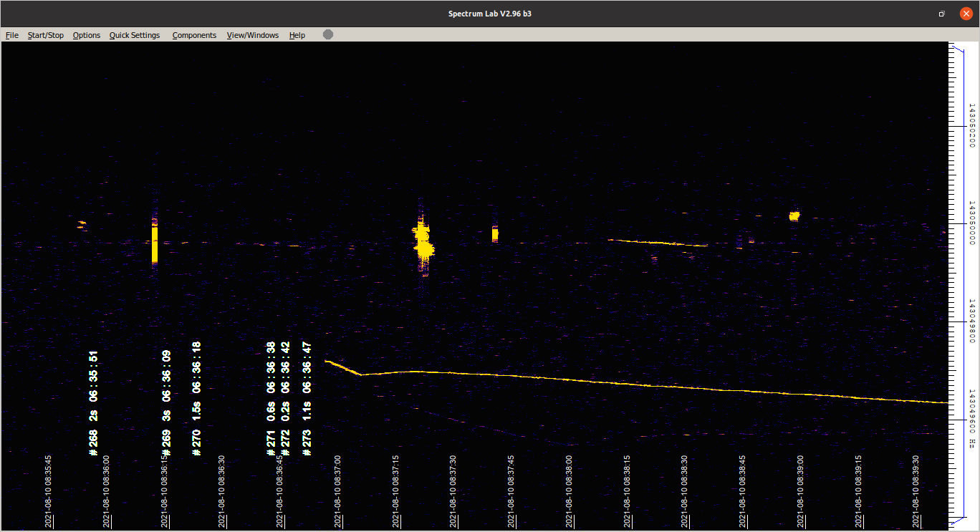This screenshot has width=980, height=532.
Task: Click the short yellow bar echo near 08:37:40
Action: (x=495, y=233)
